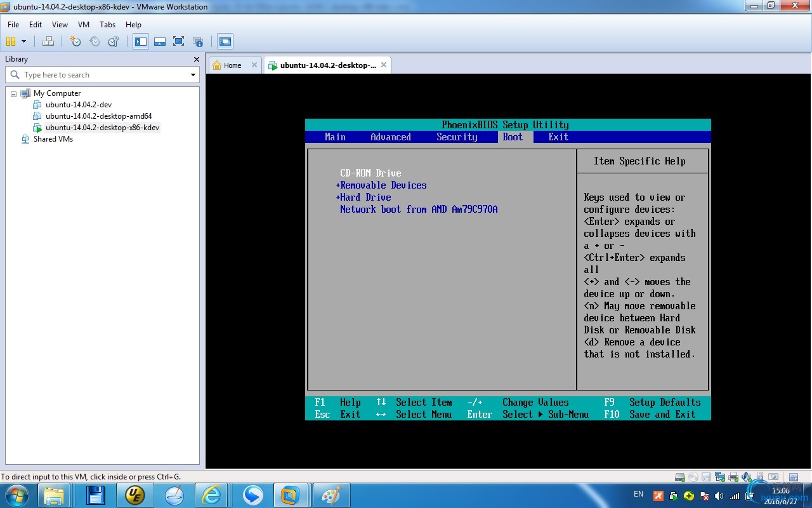
Task: Open the message log icon in status bar
Action: 793,477
